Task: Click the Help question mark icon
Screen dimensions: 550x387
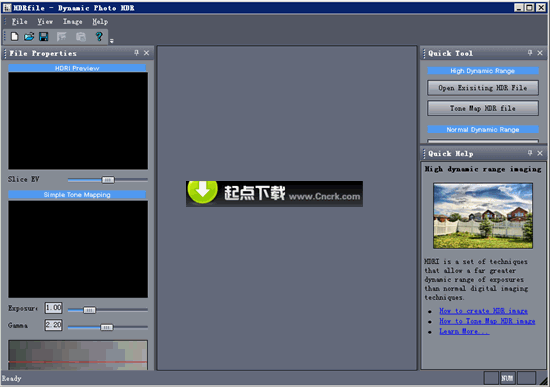Action: [x=99, y=36]
